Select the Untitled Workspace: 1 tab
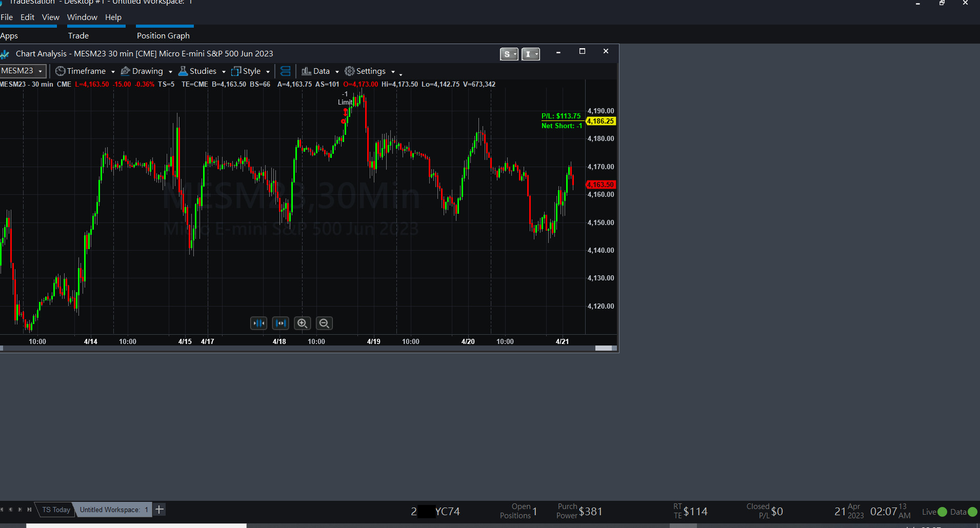This screenshot has height=528, width=980. click(113, 510)
